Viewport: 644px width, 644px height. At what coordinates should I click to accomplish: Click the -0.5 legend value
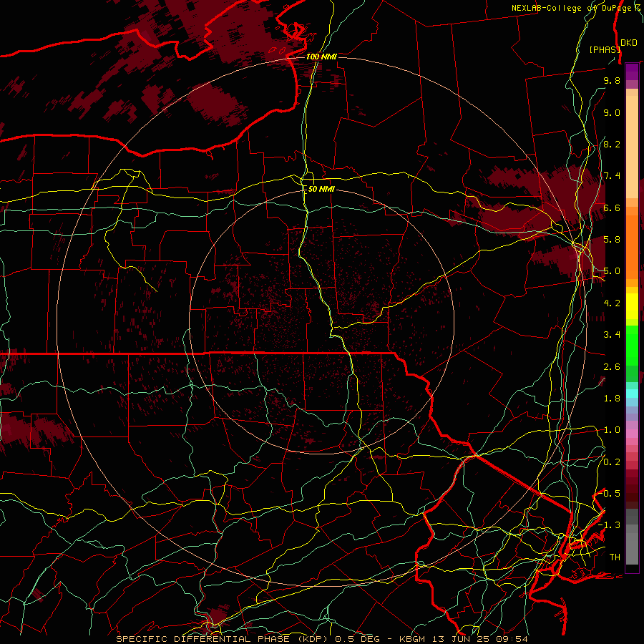pyautogui.click(x=610, y=494)
